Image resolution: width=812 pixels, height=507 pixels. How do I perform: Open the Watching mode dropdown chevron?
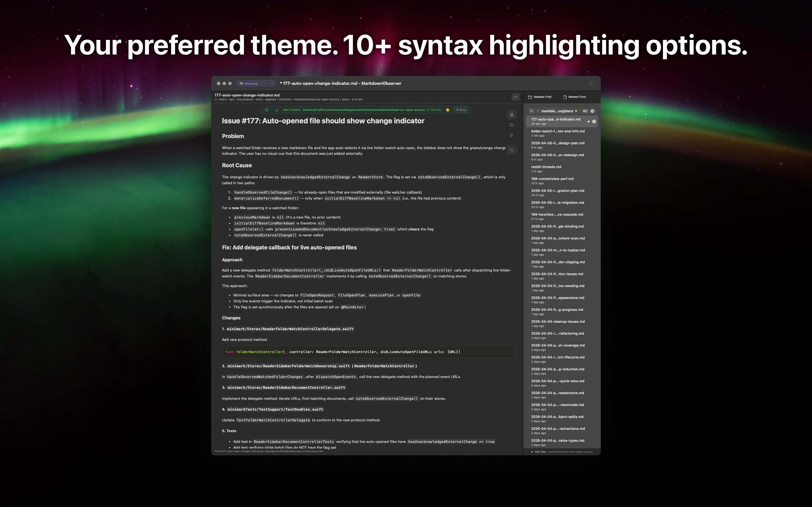point(272,83)
